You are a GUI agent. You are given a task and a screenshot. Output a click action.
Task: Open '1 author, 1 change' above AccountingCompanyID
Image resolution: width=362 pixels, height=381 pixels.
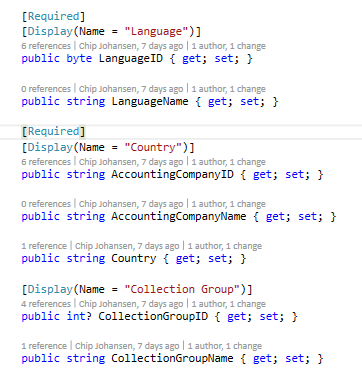(x=228, y=162)
